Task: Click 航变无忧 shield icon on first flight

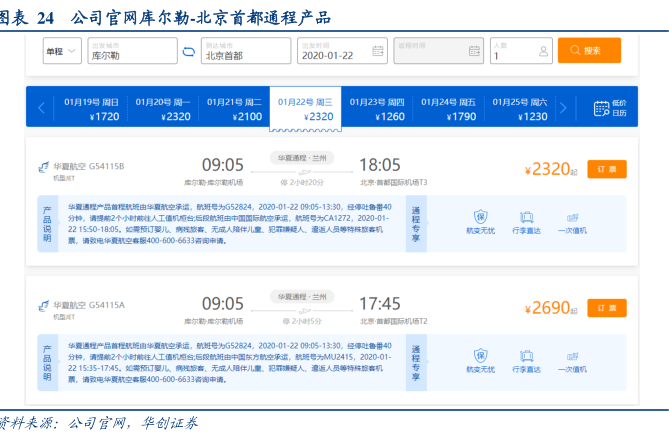Action: pyautogui.click(x=480, y=217)
